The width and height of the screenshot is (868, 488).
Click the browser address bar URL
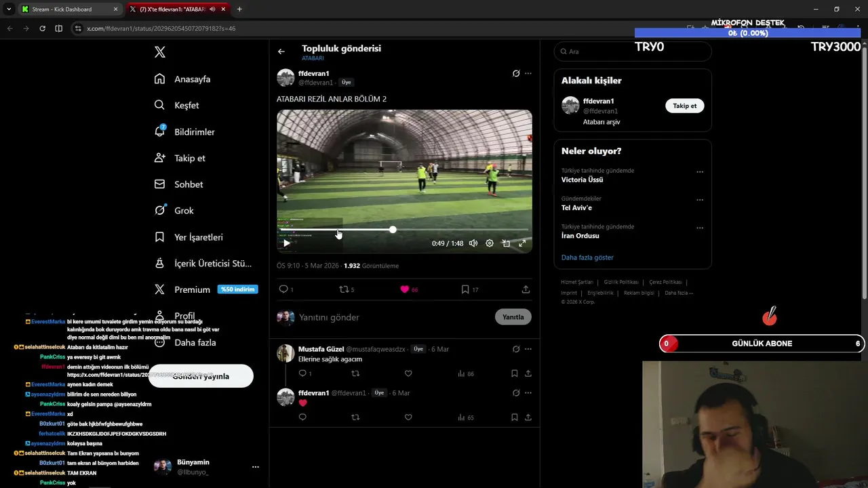pos(161,28)
